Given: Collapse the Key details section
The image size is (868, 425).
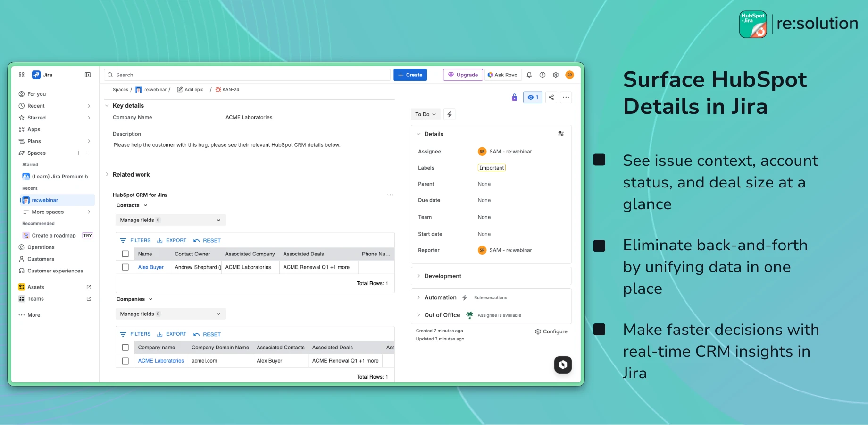Looking at the screenshot, I should coord(107,106).
